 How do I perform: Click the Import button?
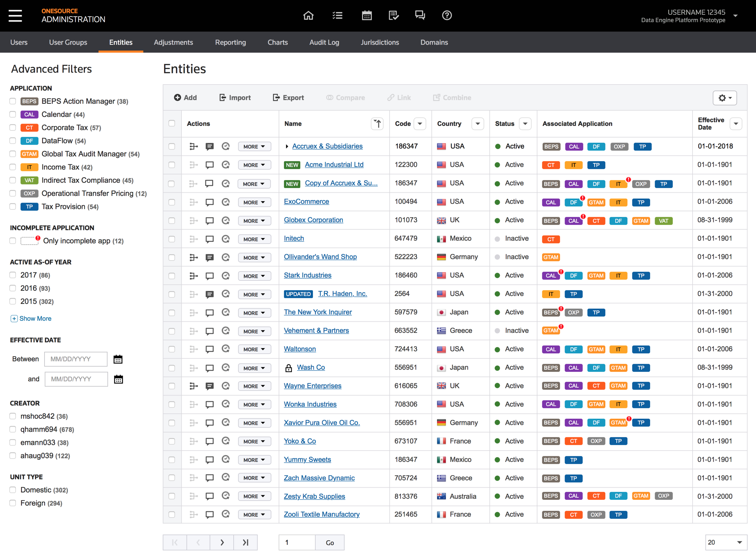click(235, 97)
